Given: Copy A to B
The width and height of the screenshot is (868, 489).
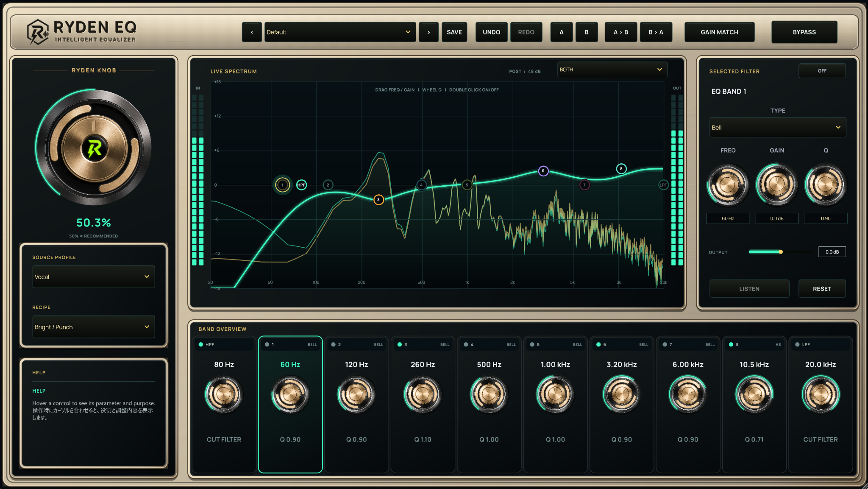Looking at the screenshot, I should [621, 32].
